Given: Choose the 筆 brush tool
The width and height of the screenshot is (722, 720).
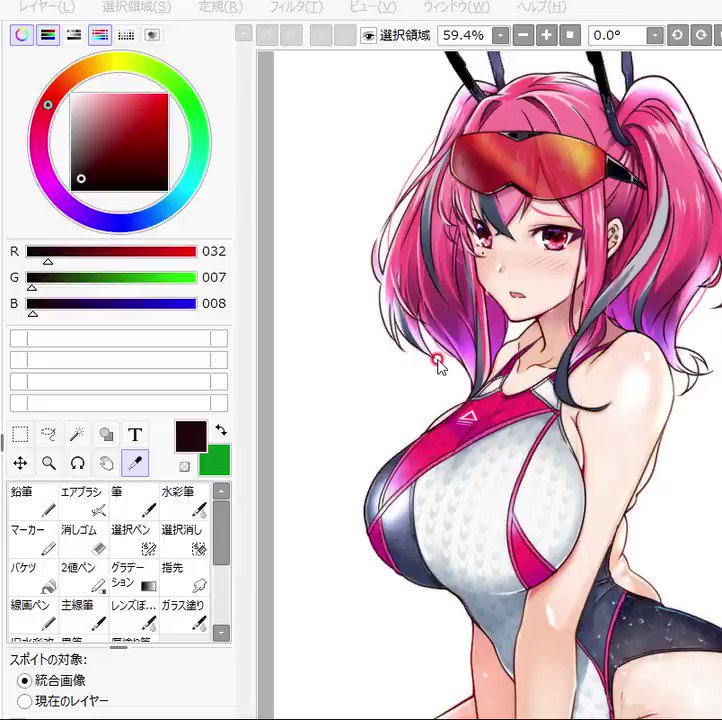Looking at the screenshot, I should click(x=134, y=501).
